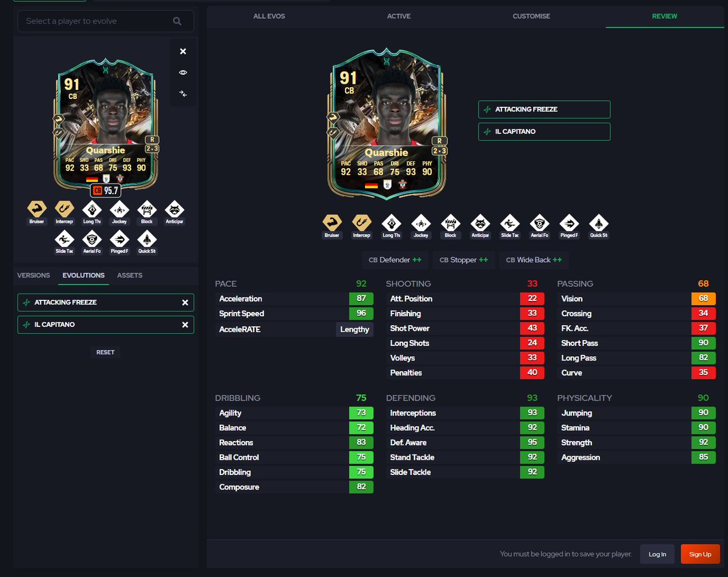Toggle the eye visibility icon
Screen dimensions: 728x577
183,72
